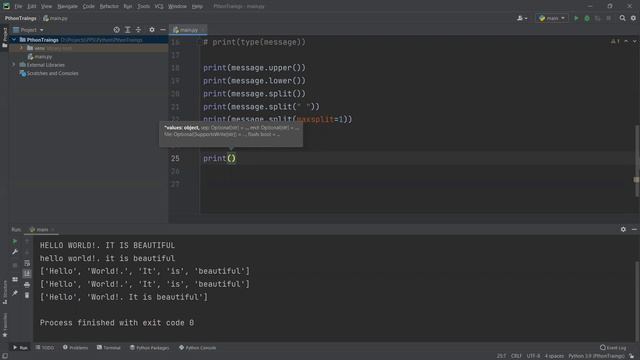Collapse the PthonTraings project root node
The height and width of the screenshot is (360, 640).
[14, 40]
